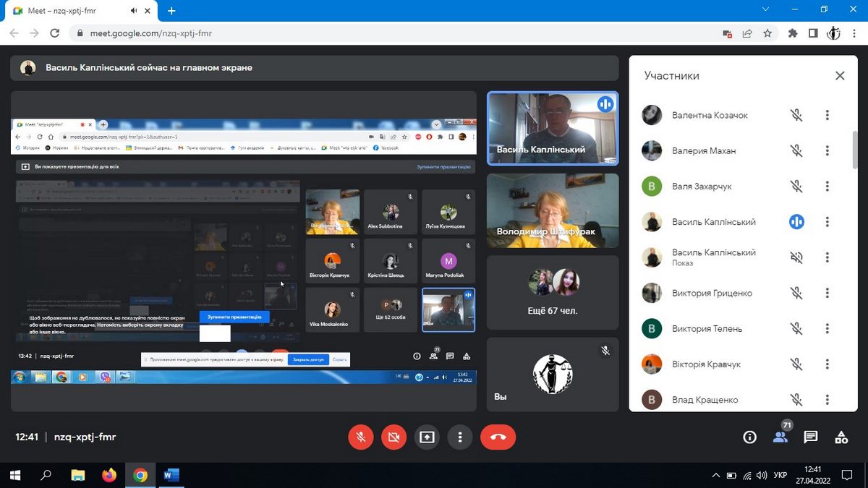Viewport: 868px width, 488px height.
Task: Mute Валентна Козачок's microphone
Action: tap(796, 115)
